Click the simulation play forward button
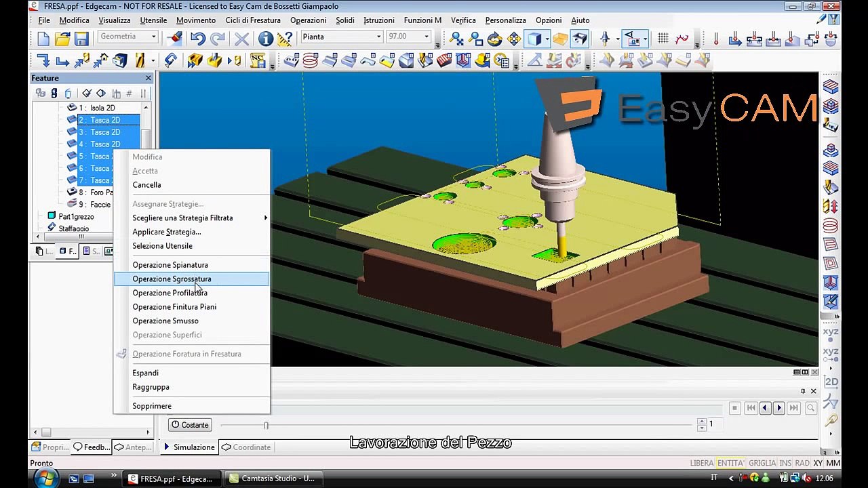The image size is (868, 488). pyautogui.click(x=779, y=408)
